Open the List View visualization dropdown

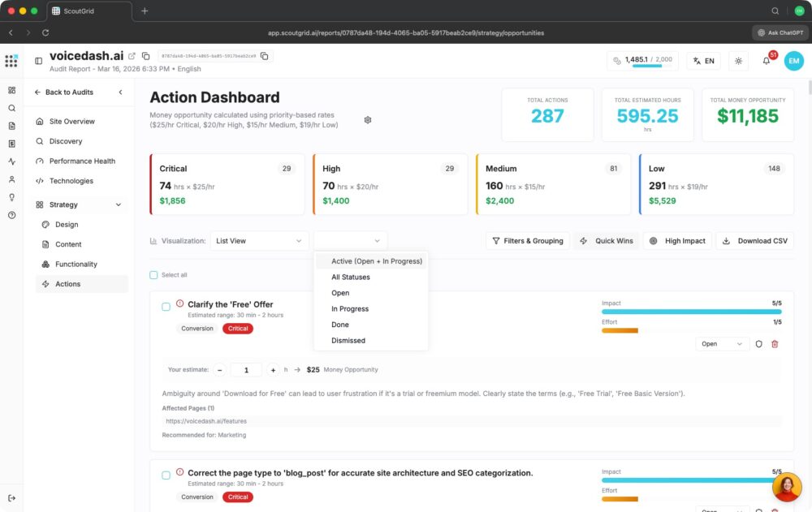(x=259, y=241)
